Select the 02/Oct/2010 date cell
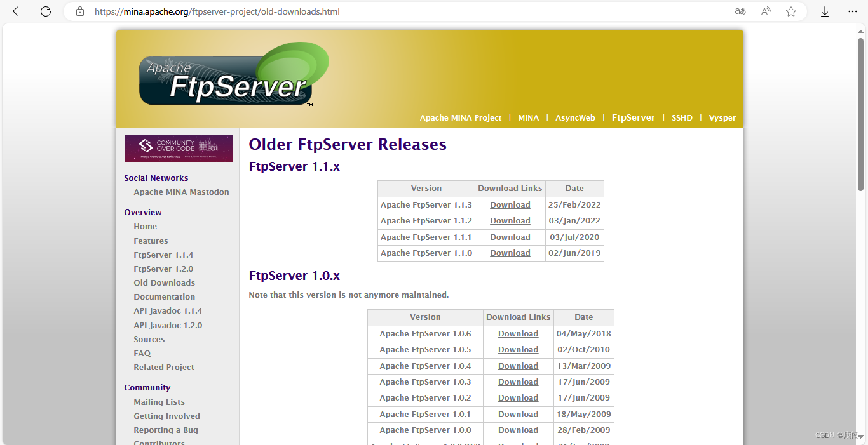The image size is (868, 445). coord(583,349)
